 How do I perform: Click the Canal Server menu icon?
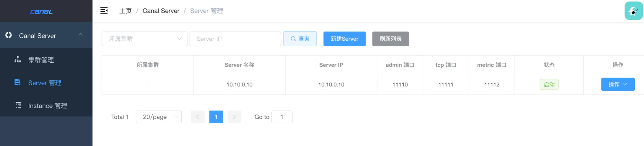coord(9,35)
